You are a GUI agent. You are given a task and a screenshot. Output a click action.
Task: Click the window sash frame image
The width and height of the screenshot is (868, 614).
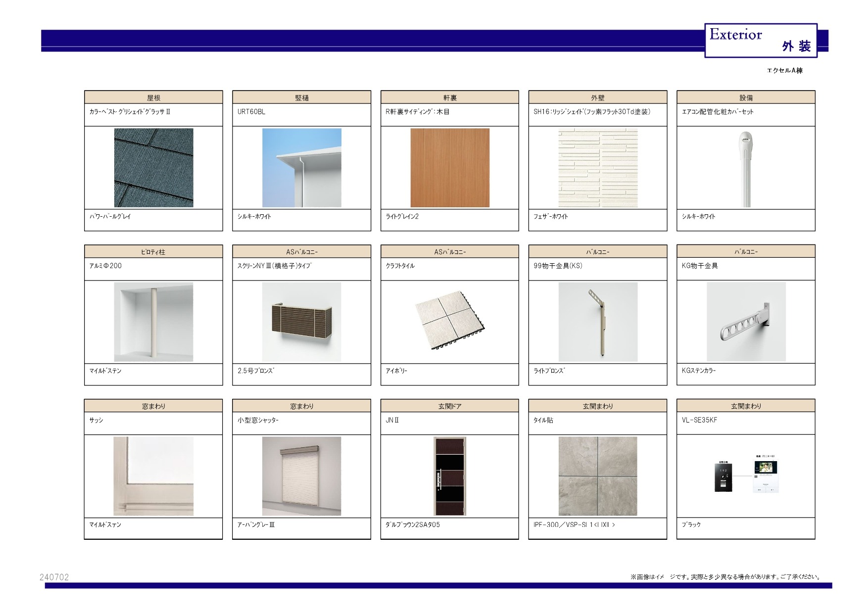click(x=153, y=476)
